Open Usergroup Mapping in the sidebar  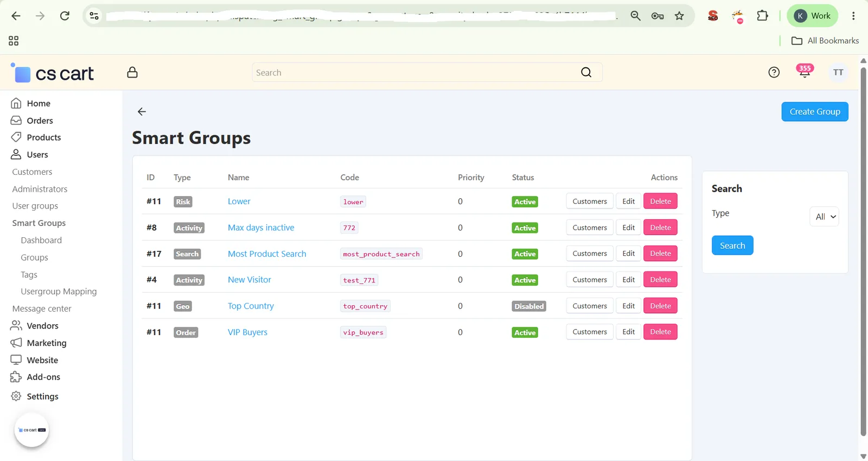pyautogui.click(x=59, y=292)
